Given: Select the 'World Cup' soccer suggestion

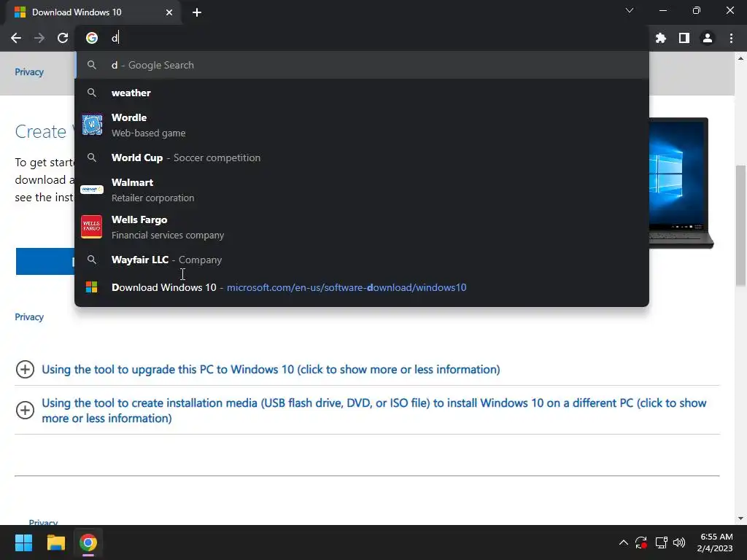Looking at the screenshot, I should tap(362, 157).
